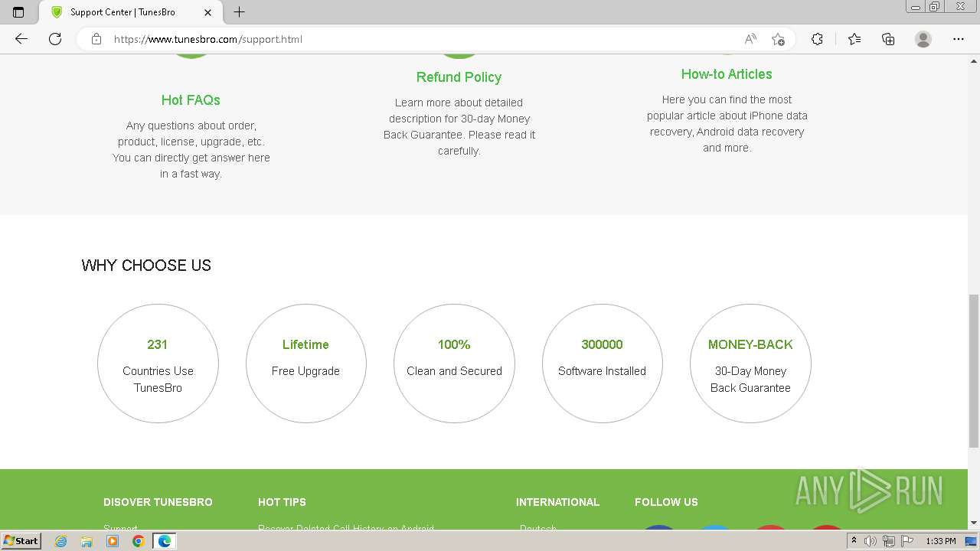Open browser Extensions menu

[817, 39]
